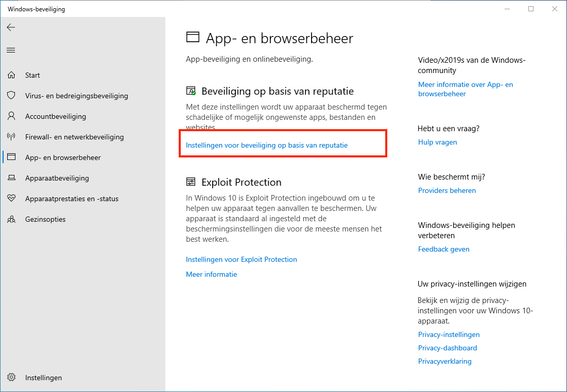Click the heart icon for Apparaatprestaties
567x392 pixels.
pyautogui.click(x=11, y=199)
